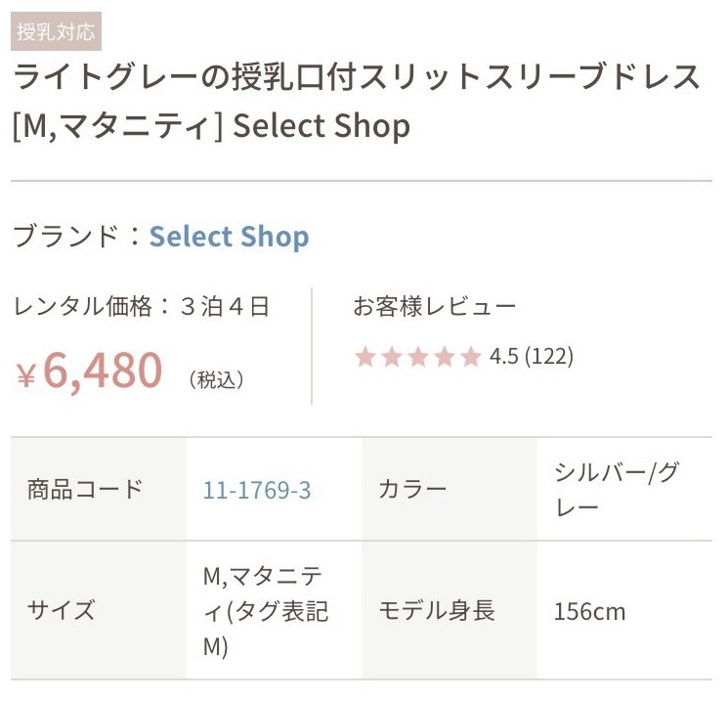This screenshot has height=701, width=728.
Task: Click the 授乳対応 tag badge
Action: pyautogui.click(x=56, y=31)
